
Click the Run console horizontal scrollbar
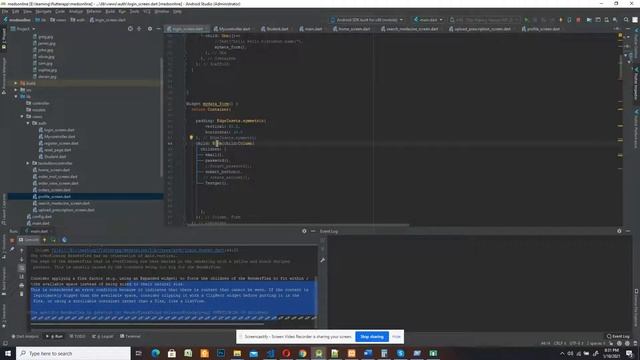(x=147, y=324)
